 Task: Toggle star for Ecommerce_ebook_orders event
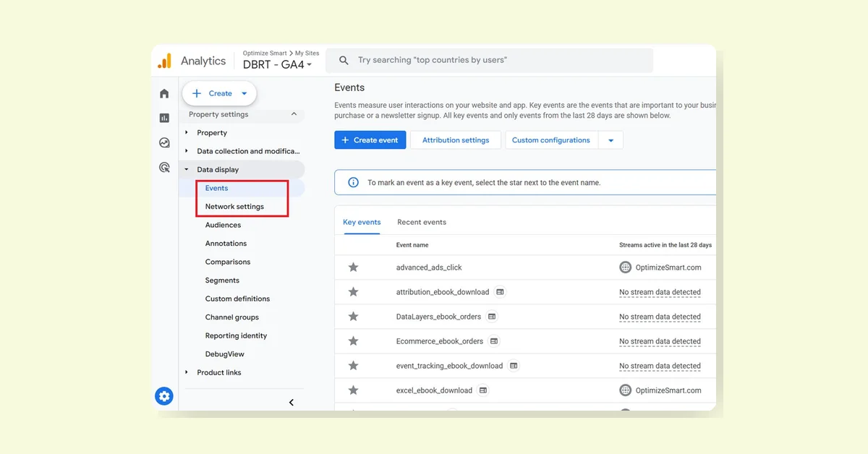coord(353,341)
